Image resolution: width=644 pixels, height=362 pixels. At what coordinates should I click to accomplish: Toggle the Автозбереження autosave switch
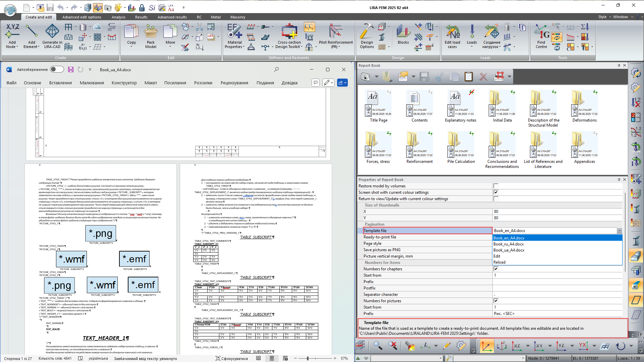pos(57,70)
